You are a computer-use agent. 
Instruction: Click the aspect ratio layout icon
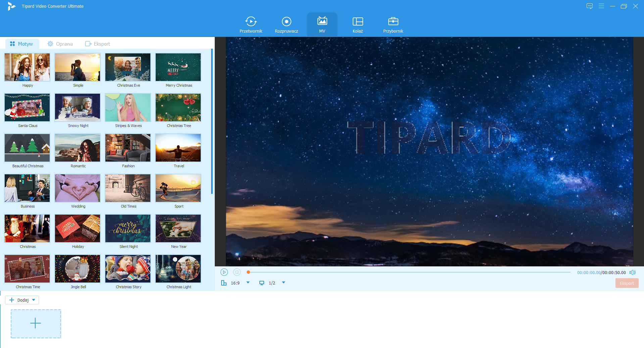[224, 283]
